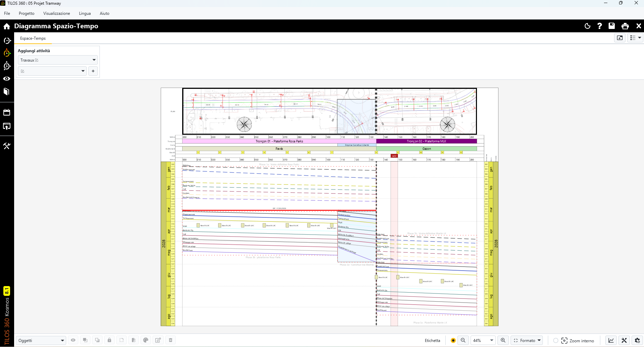The width and height of the screenshot is (644, 347).
Task: Open the Travaux dropdown
Action: tap(57, 60)
